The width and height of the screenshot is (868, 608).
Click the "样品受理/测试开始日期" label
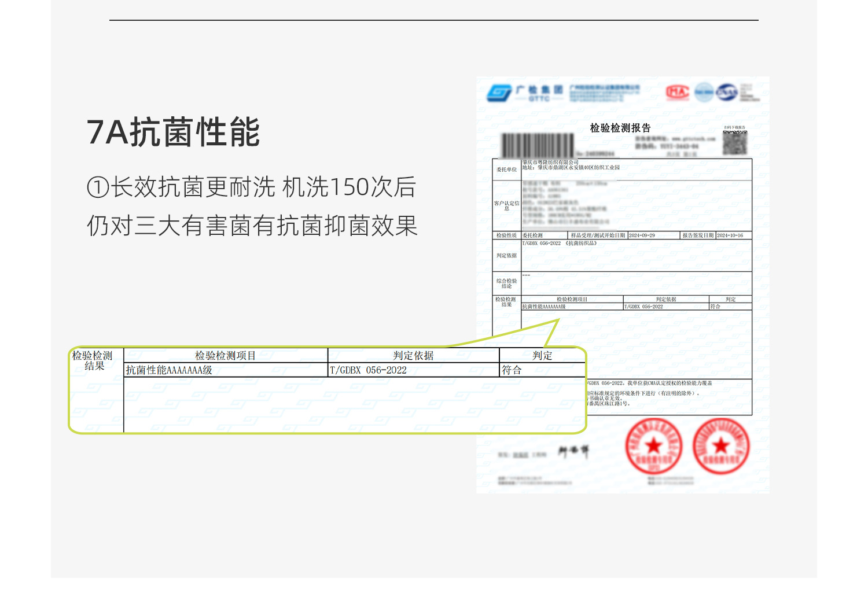[x=598, y=235]
